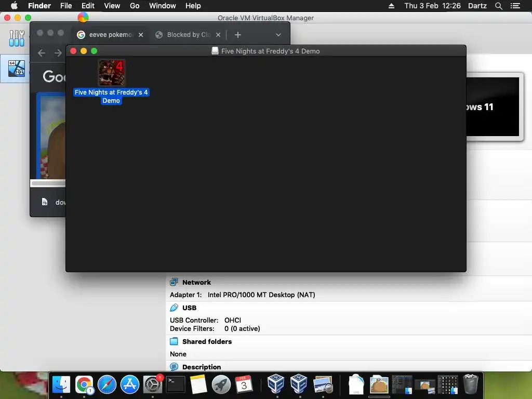The width and height of the screenshot is (532, 399).
Task: Open the Window menu
Action: coord(163,6)
